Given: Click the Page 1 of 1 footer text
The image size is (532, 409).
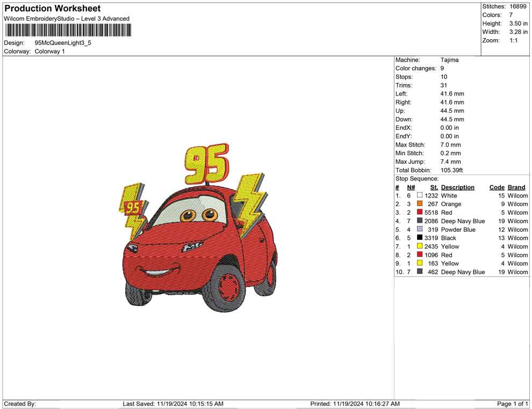Looking at the screenshot, I should tap(512, 404).
